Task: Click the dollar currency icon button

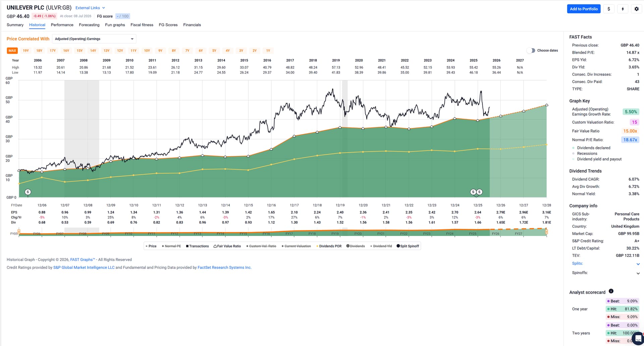Action: (609, 9)
